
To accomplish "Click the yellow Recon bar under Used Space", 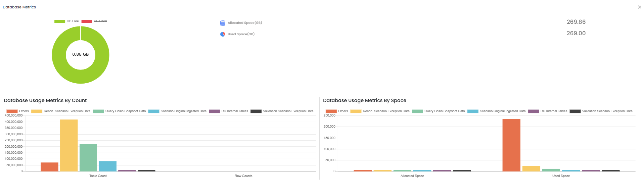I will point(531,169).
